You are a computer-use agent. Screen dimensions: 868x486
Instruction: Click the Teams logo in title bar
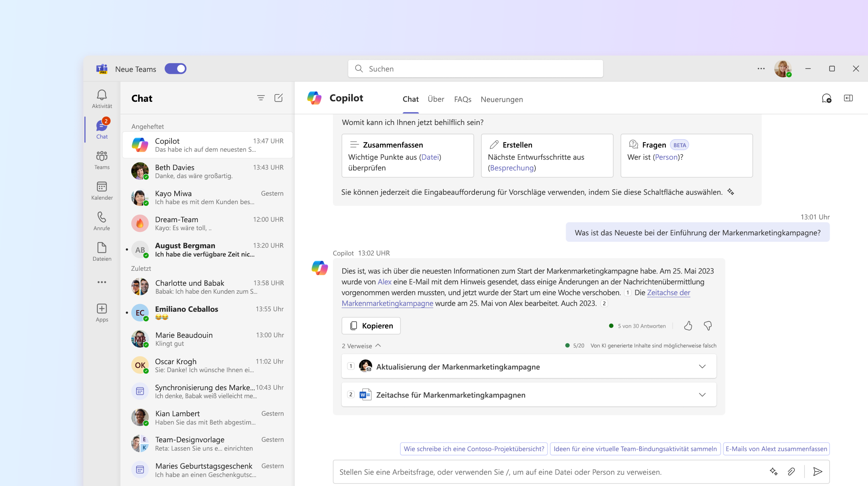coord(102,69)
